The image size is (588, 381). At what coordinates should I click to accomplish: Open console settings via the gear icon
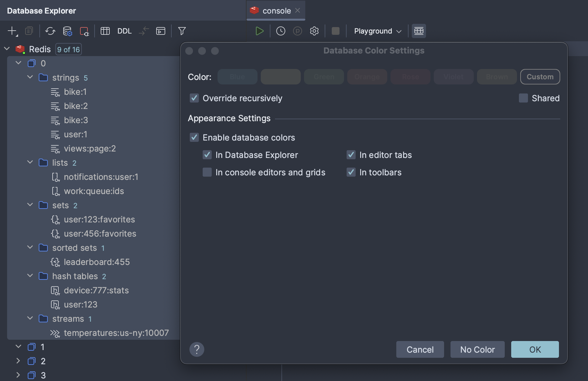314,31
